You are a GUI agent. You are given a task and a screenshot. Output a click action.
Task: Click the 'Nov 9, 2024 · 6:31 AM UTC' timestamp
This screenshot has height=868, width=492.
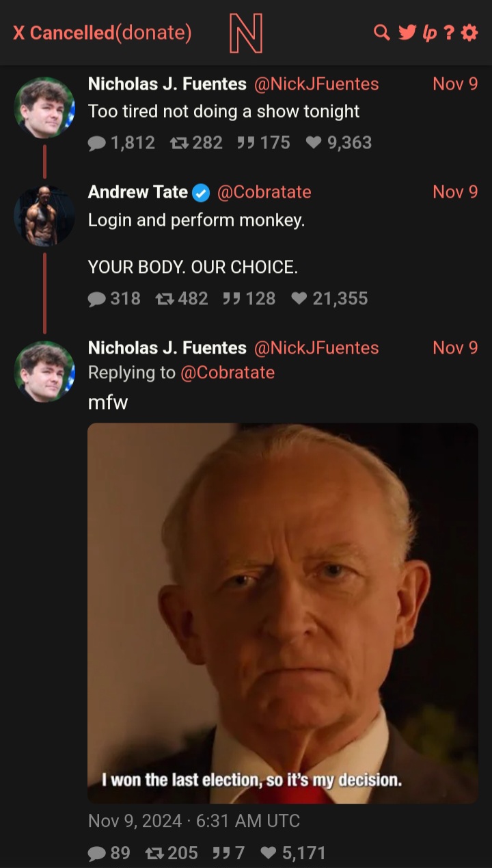[x=194, y=821]
